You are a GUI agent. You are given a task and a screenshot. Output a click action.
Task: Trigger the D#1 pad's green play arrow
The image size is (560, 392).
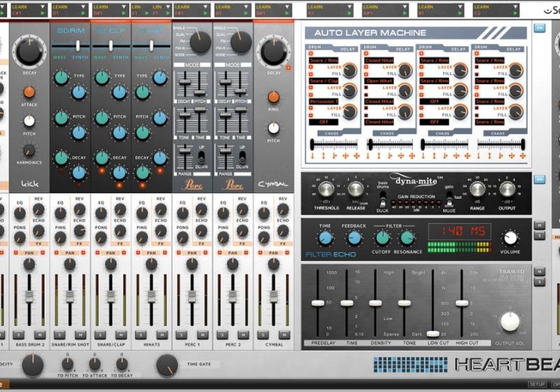click(124, 13)
